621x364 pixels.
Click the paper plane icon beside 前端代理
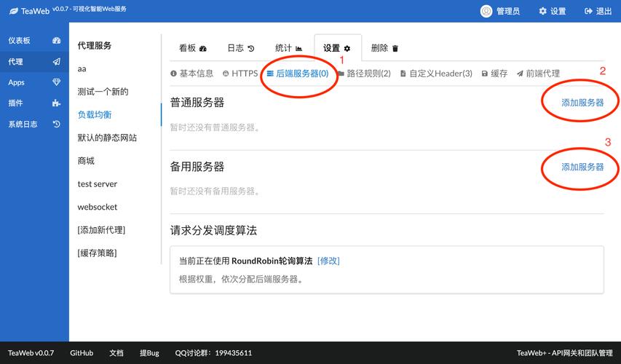pos(520,74)
